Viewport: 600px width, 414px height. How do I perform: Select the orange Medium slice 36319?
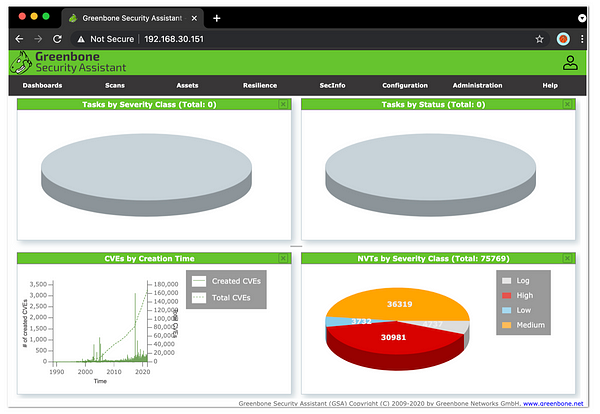tap(399, 302)
